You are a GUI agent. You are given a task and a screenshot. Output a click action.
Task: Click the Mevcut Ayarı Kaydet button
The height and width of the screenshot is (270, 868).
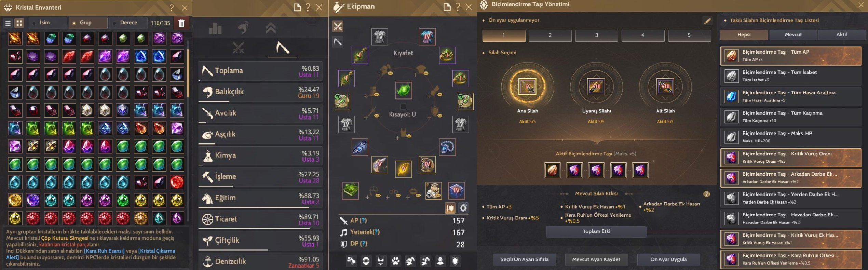tap(596, 259)
